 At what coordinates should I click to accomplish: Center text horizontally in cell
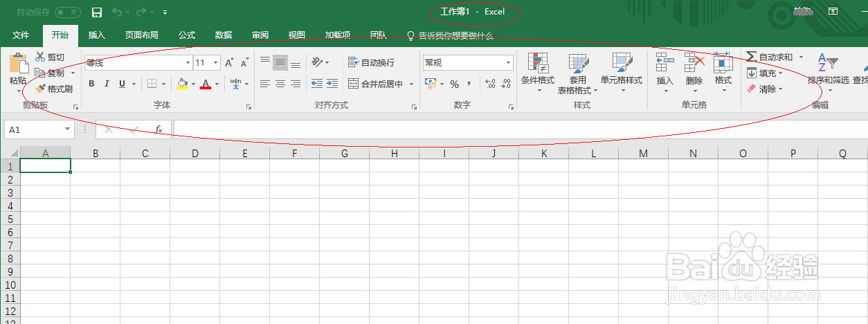tap(280, 84)
